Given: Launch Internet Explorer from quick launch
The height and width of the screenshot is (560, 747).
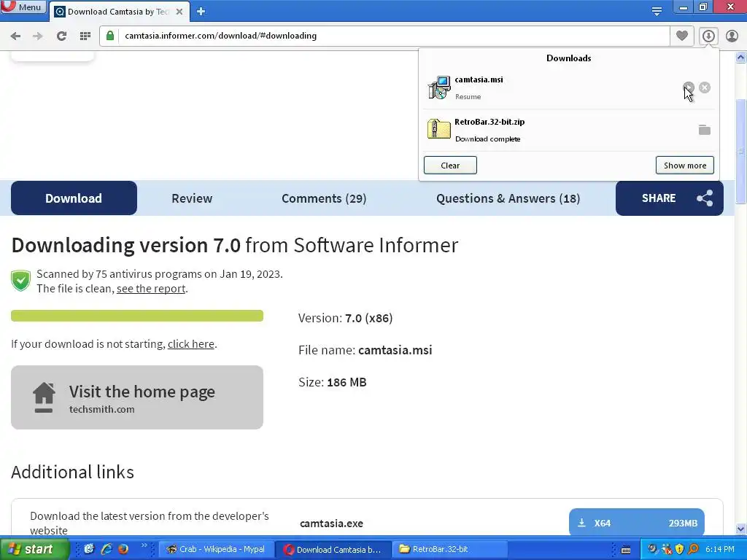Looking at the screenshot, I should tap(107, 549).
